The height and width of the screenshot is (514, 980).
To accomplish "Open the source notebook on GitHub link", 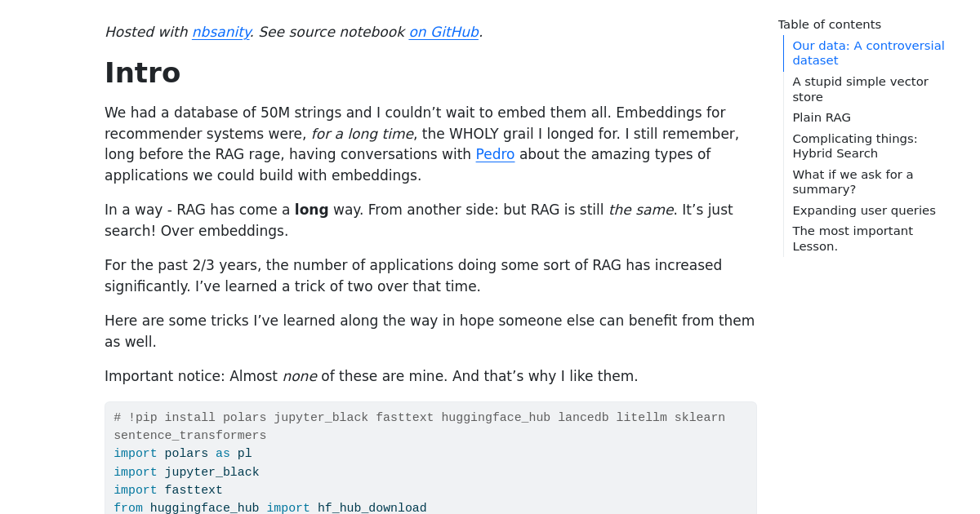I will click(443, 32).
